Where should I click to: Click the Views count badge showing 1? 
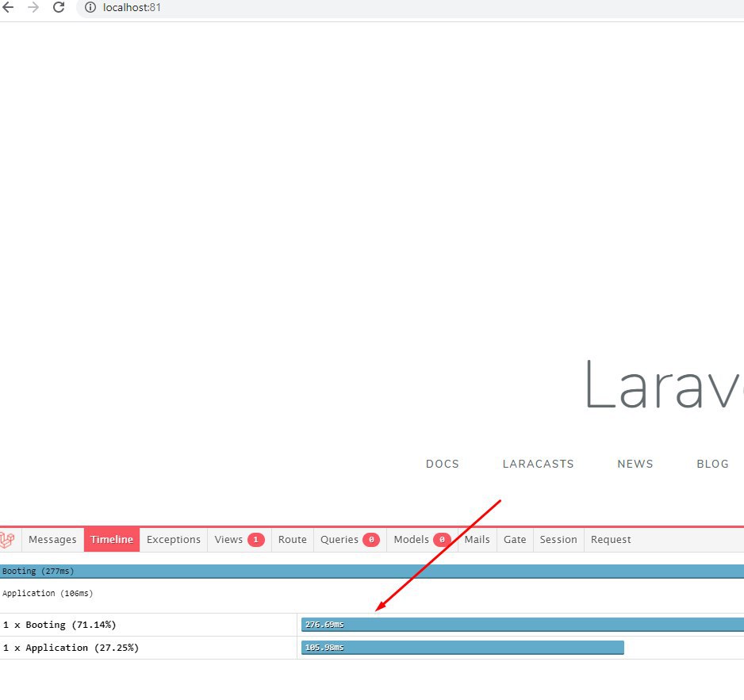[255, 540]
